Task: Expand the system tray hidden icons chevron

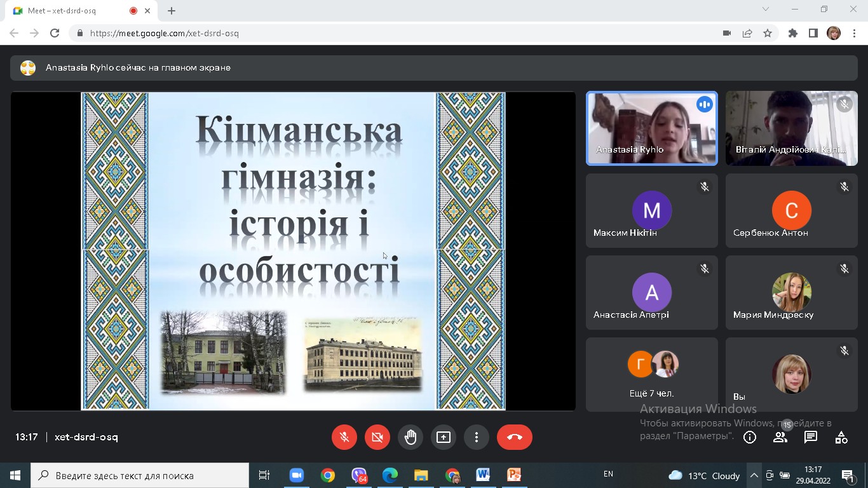Action: [754, 475]
